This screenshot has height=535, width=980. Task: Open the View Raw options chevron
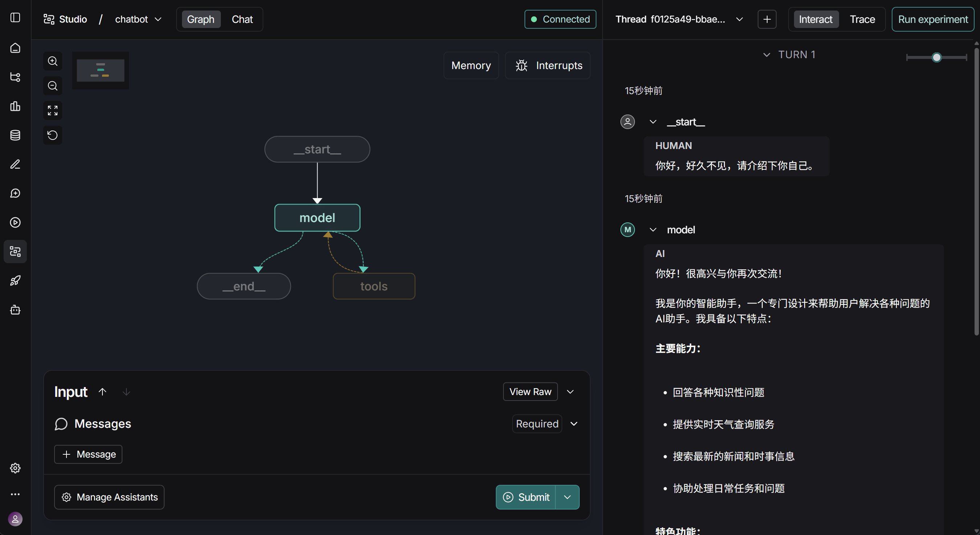[570, 392]
